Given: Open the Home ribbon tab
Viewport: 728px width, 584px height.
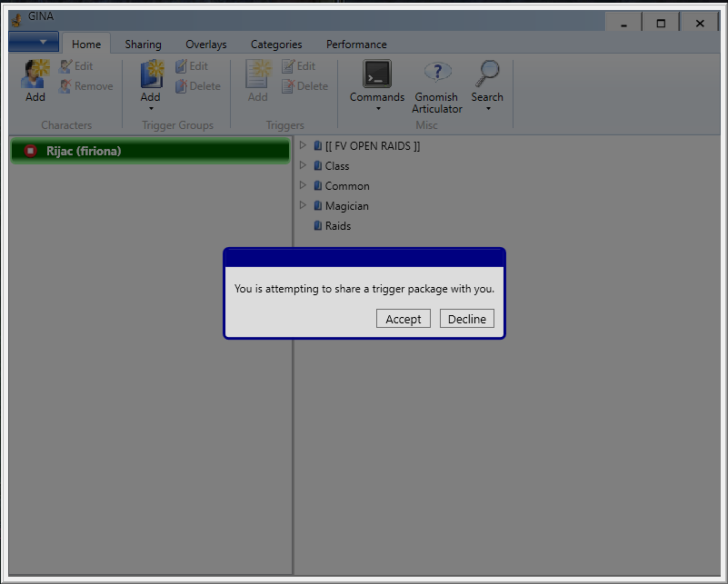Looking at the screenshot, I should 86,45.
